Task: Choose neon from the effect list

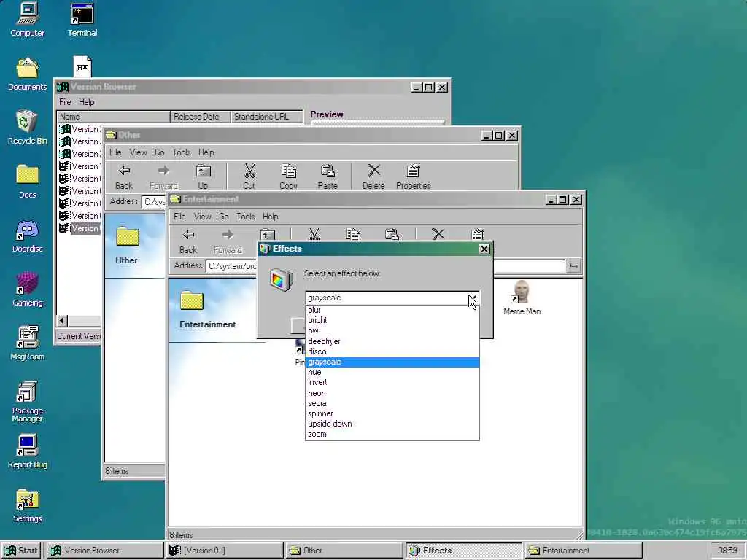Action: [x=392, y=393]
